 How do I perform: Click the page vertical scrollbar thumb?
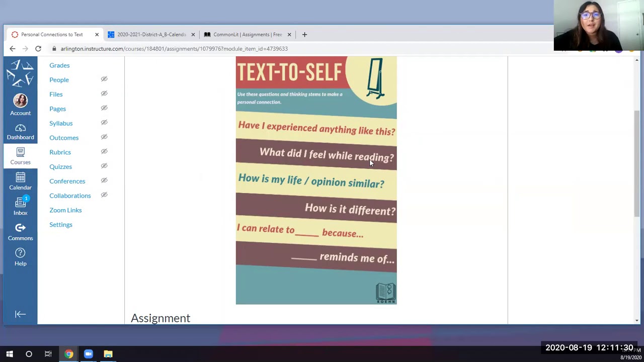click(637, 163)
